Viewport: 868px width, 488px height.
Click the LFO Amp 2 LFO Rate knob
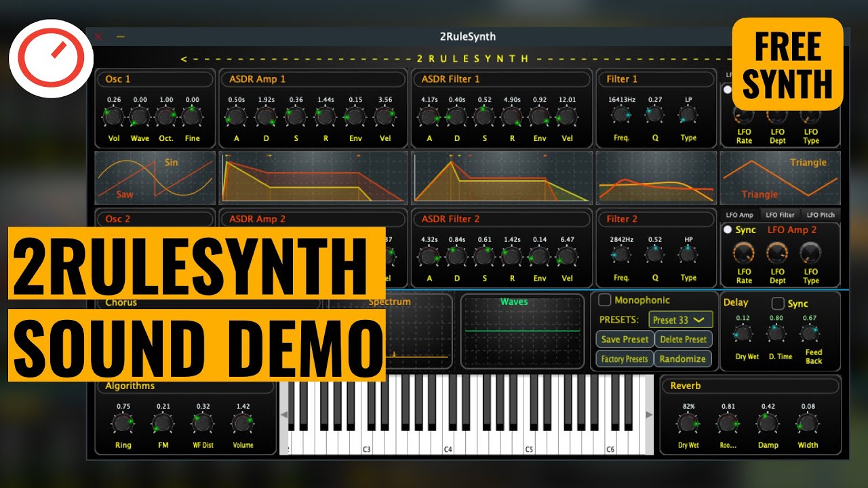pos(744,253)
